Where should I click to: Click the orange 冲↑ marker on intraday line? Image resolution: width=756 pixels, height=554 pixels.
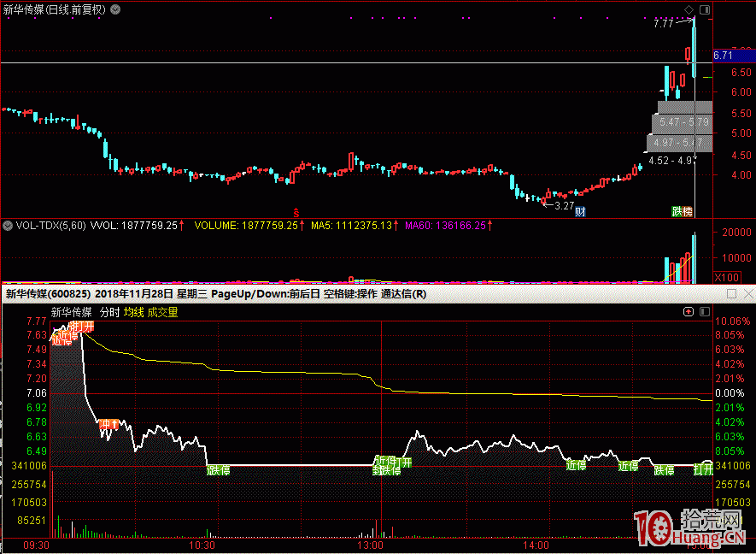[108, 425]
